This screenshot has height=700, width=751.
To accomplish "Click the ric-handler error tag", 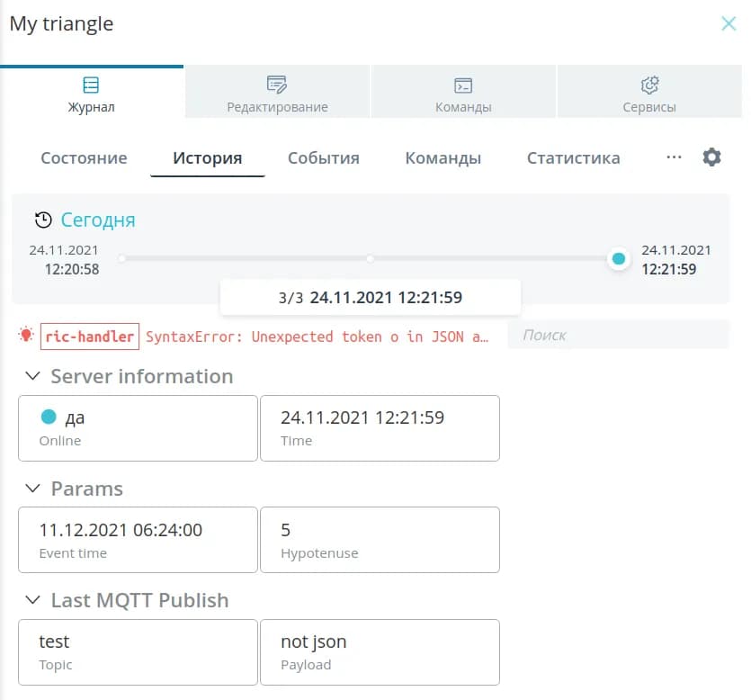I will [90, 337].
